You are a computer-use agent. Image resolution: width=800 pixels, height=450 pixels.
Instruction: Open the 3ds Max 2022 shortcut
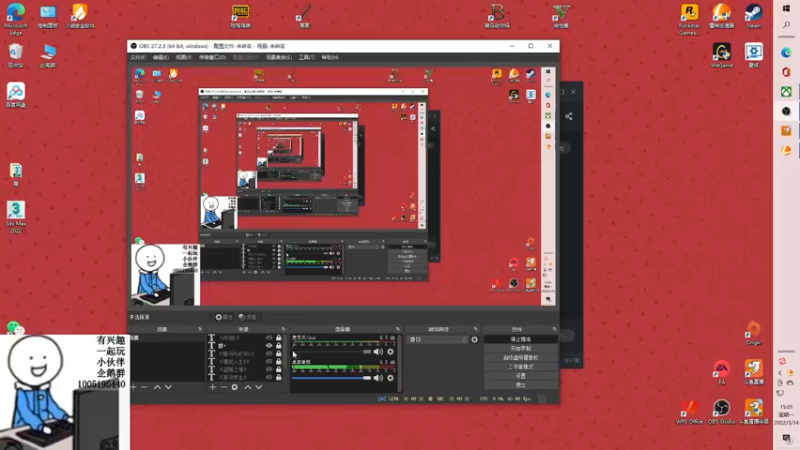[x=16, y=217]
